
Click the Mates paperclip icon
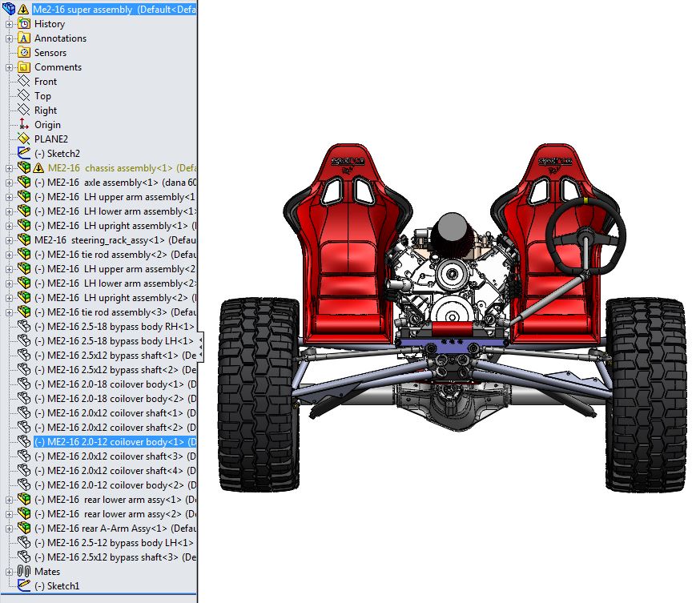point(24,572)
